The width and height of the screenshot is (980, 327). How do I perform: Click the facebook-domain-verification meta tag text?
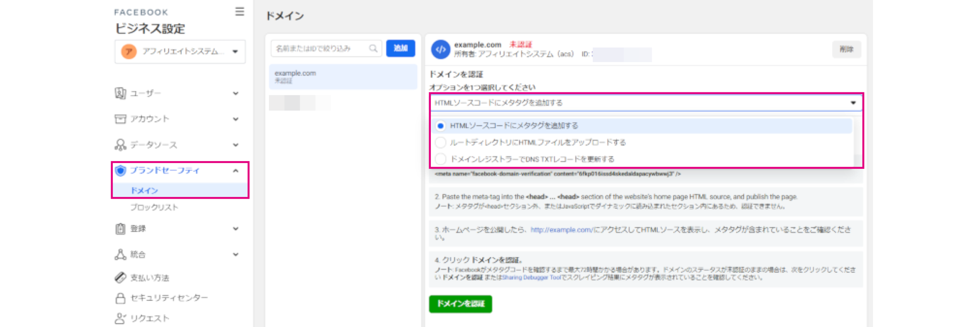558,174
